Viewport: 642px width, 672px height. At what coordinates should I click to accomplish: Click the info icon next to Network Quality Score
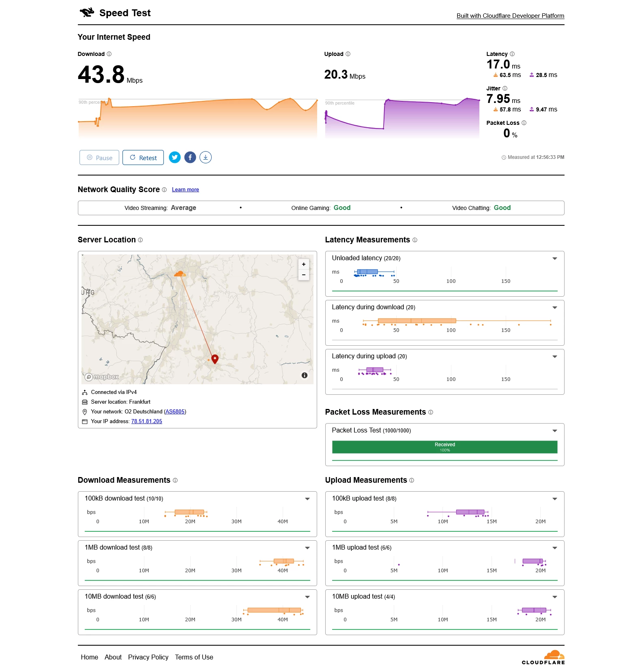[164, 190]
